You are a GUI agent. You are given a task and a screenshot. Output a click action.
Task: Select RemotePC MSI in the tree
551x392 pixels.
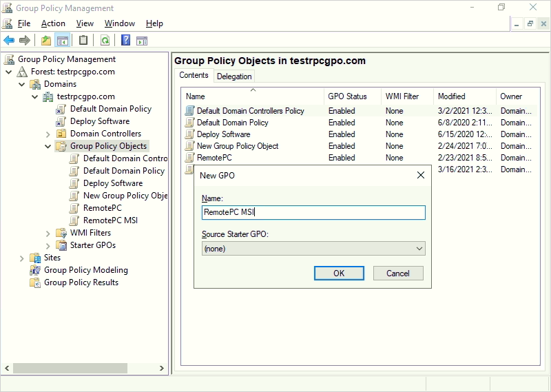coord(110,220)
